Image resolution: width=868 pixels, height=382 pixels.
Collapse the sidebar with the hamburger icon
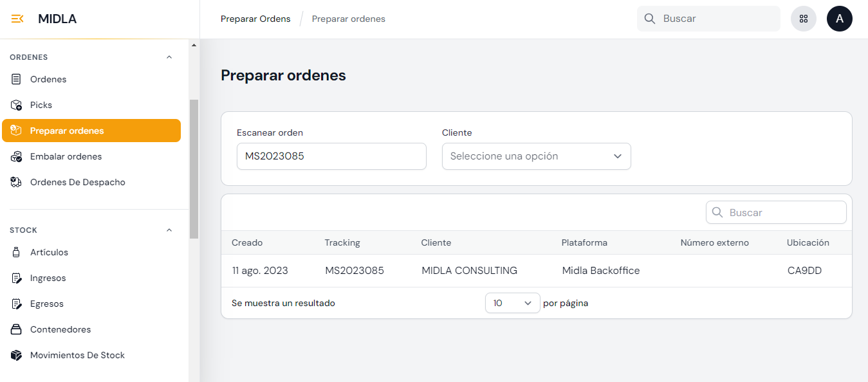click(17, 19)
